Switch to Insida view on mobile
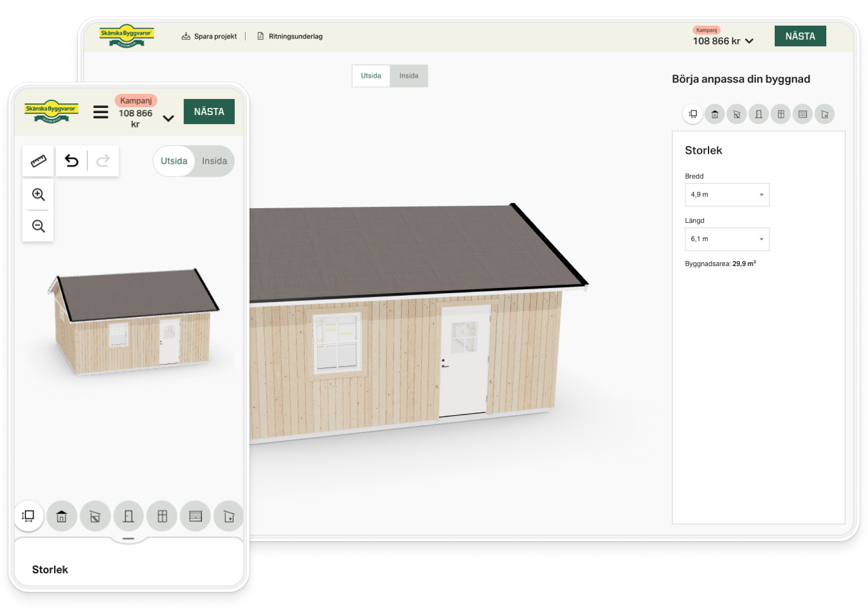Screen dimensions: 868x608 tap(214, 161)
